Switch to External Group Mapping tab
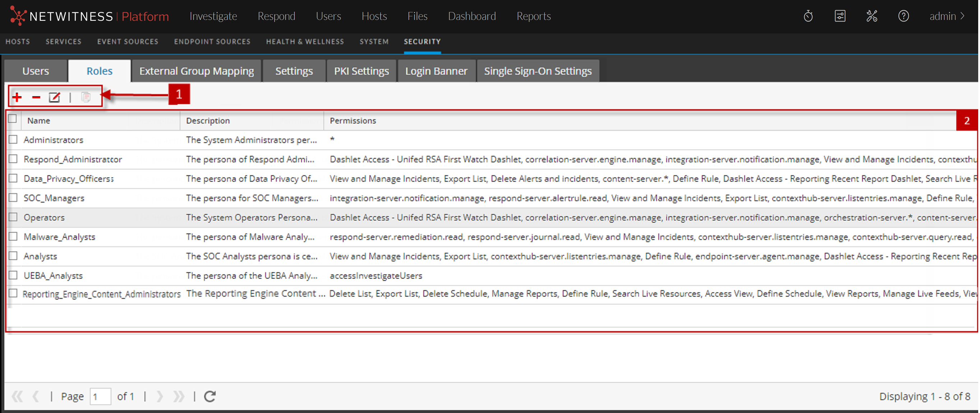The height and width of the screenshot is (413, 980). (196, 71)
